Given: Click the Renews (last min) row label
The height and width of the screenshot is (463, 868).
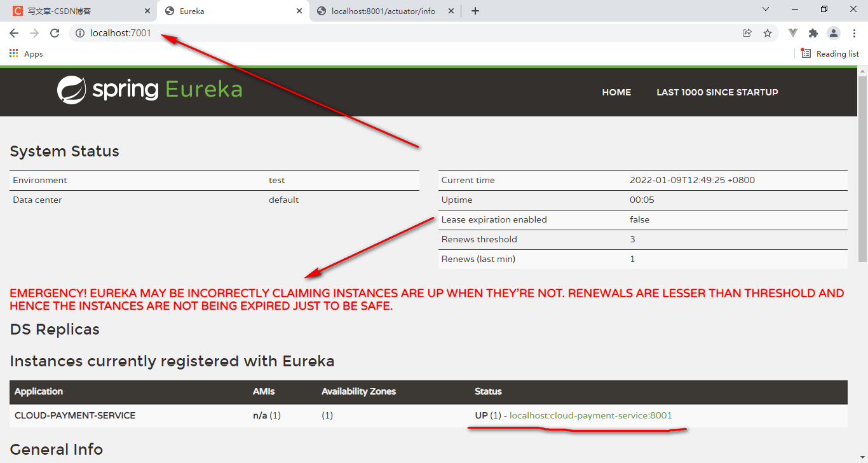Looking at the screenshot, I should pyautogui.click(x=478, y=259).
